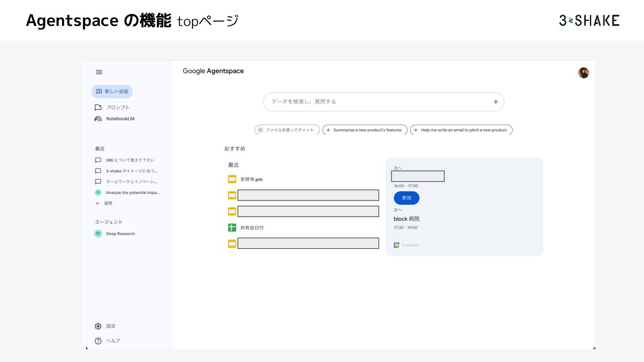
Task: Choose ファイルを使ってチャット chip
Action: tap(287, 130)
